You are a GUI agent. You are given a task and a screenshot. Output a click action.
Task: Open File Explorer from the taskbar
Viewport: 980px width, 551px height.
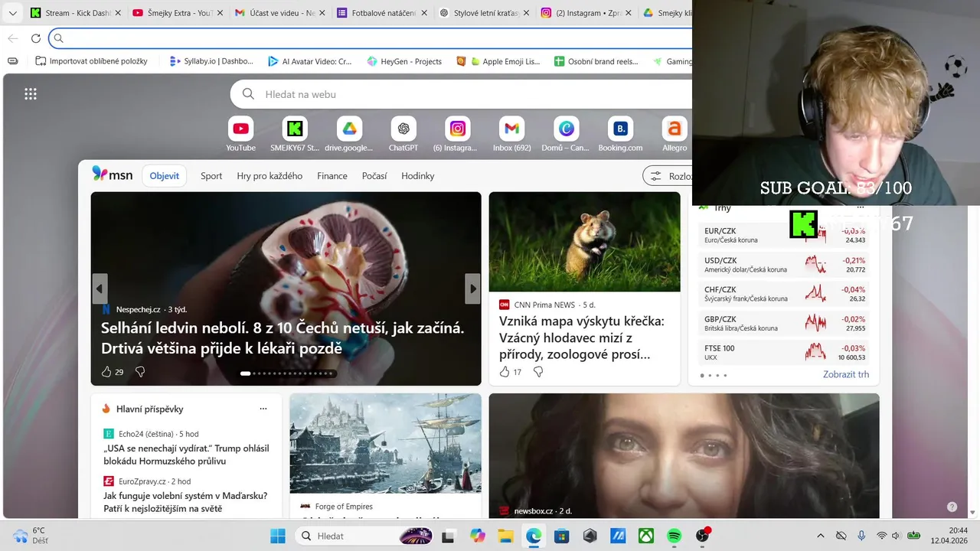point(505,536)
